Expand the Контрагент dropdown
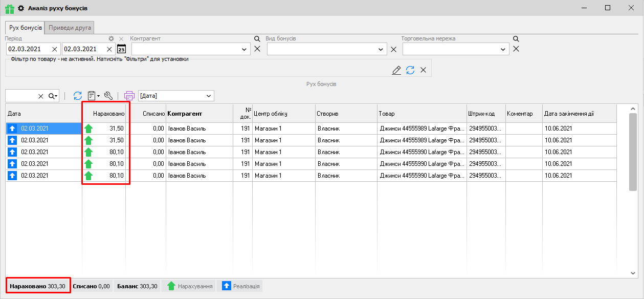 [x=245, y=49]
